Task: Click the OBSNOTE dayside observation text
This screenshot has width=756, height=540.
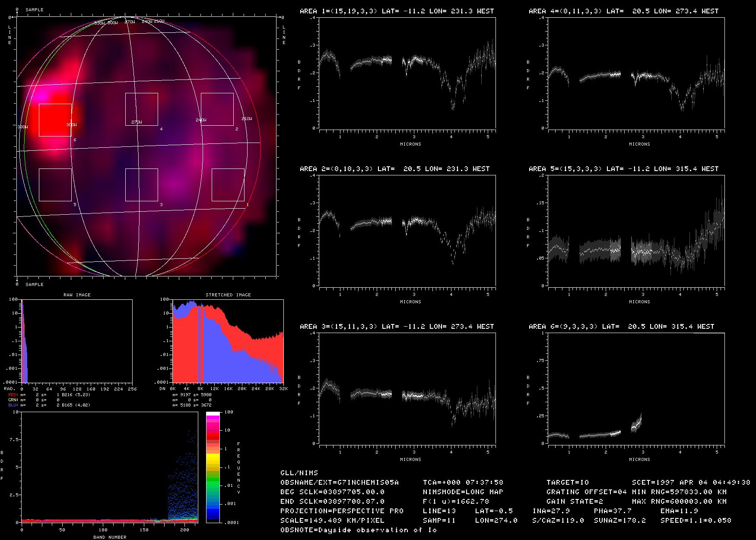Action: (359, 530)
